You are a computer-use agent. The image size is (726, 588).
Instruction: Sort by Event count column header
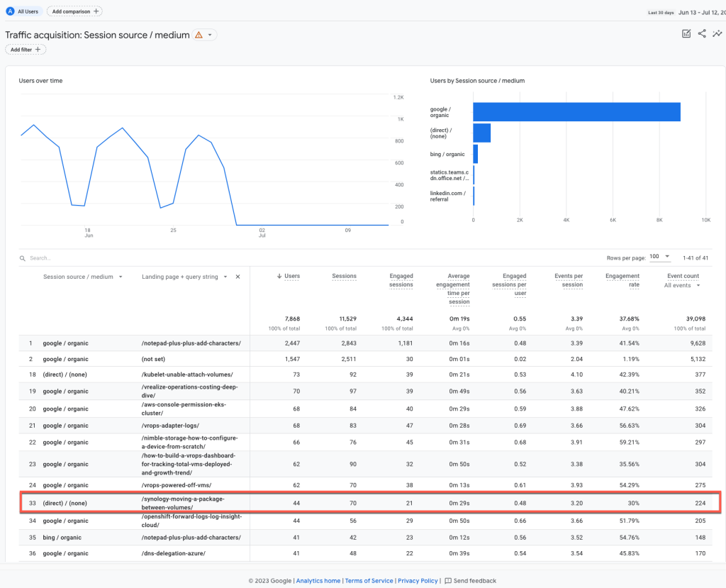pyautogui.click(x=683, y=276)
